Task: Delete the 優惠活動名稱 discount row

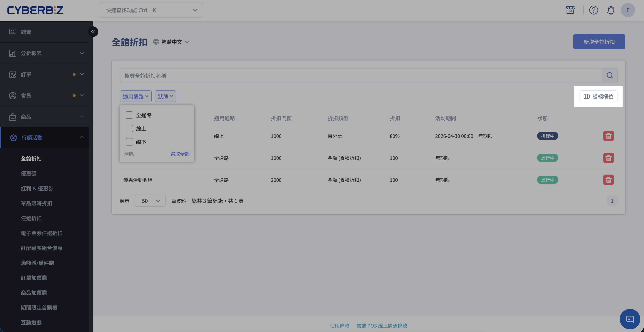Action: tap(608, 180)
